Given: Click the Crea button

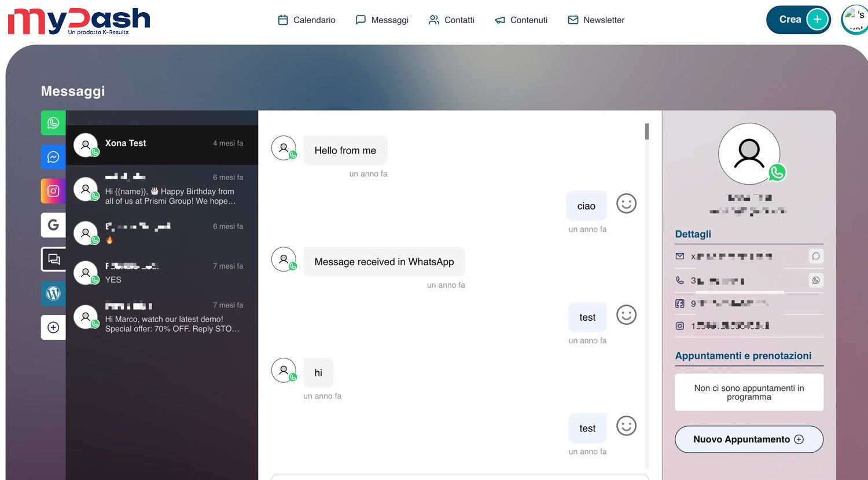Looking at the screenshot, I should tap(799, 20).
